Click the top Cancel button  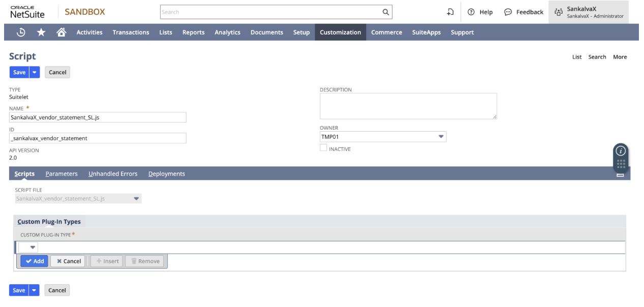click(57, 72)
